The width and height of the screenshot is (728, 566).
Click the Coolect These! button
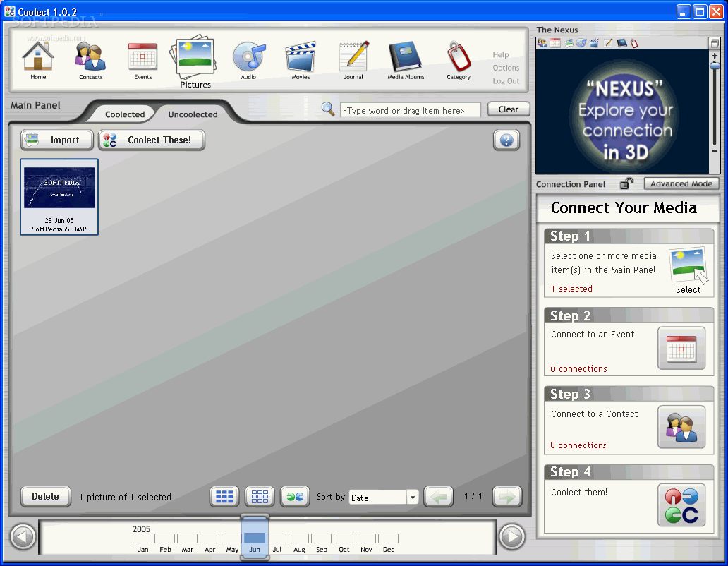[x=152, y=140]
